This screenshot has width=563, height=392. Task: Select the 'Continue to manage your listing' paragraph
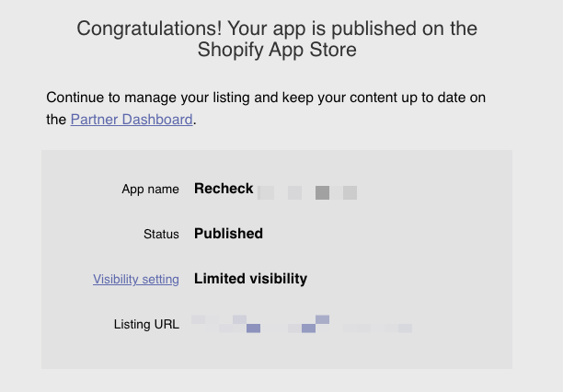[x=266, y=109]
